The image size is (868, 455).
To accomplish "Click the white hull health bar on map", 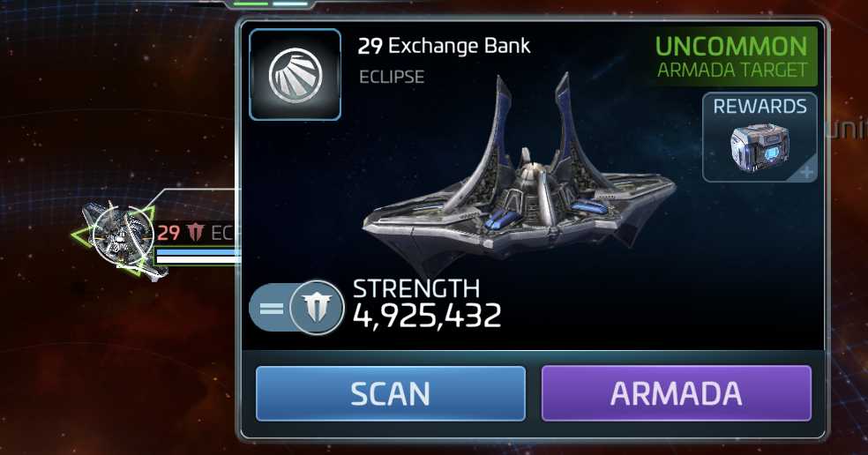I will click(x=198, y=259).
